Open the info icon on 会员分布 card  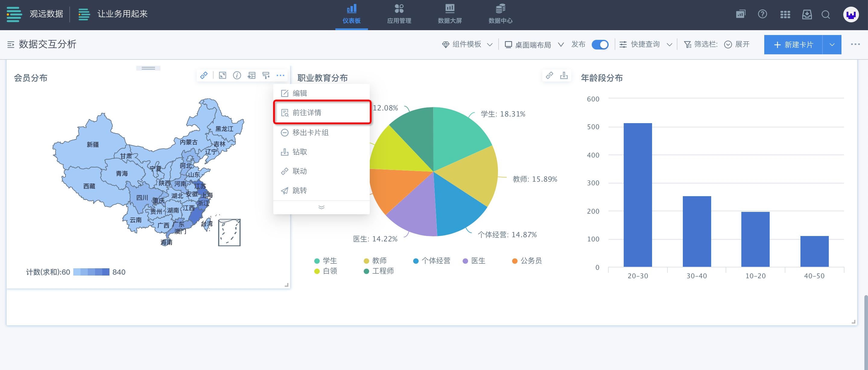tap(237, 75)
